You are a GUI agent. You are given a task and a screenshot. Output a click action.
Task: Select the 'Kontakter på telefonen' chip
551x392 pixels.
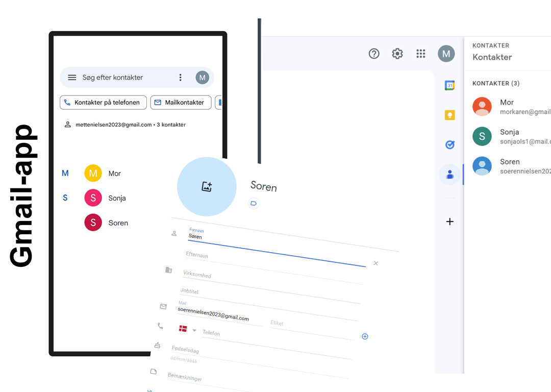(103, 102)
